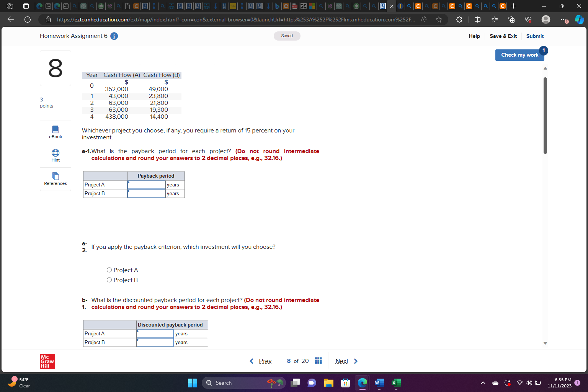Open Edge workspaces icon
The width and height of the screenshot is (588, 392).
point(10,6)
